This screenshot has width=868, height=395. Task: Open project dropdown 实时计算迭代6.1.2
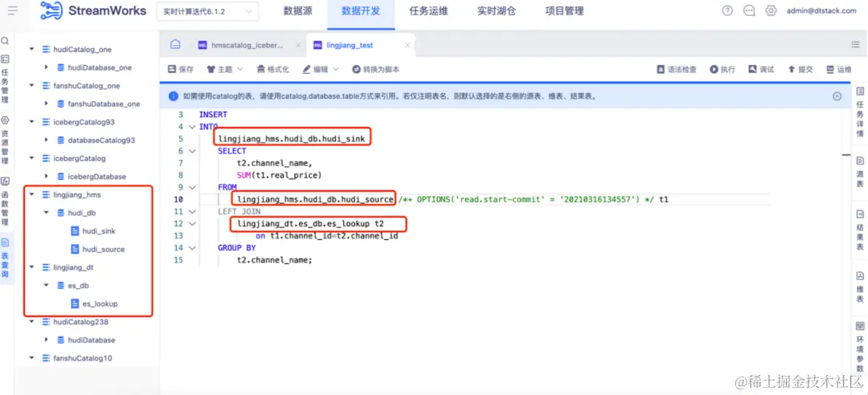pyautogui.click(x=207, y=11)
